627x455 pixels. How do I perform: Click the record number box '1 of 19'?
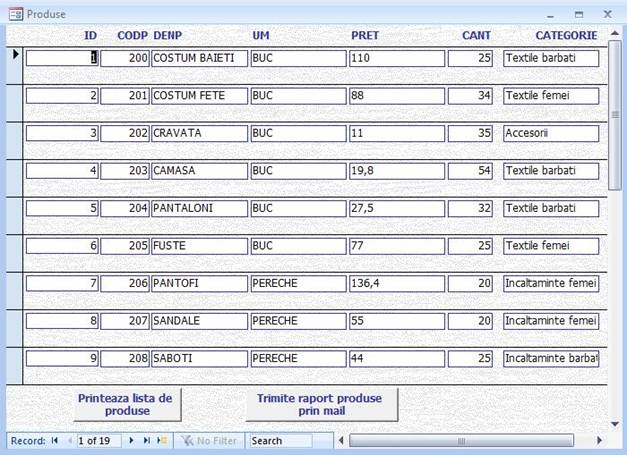tap(98, 441)
